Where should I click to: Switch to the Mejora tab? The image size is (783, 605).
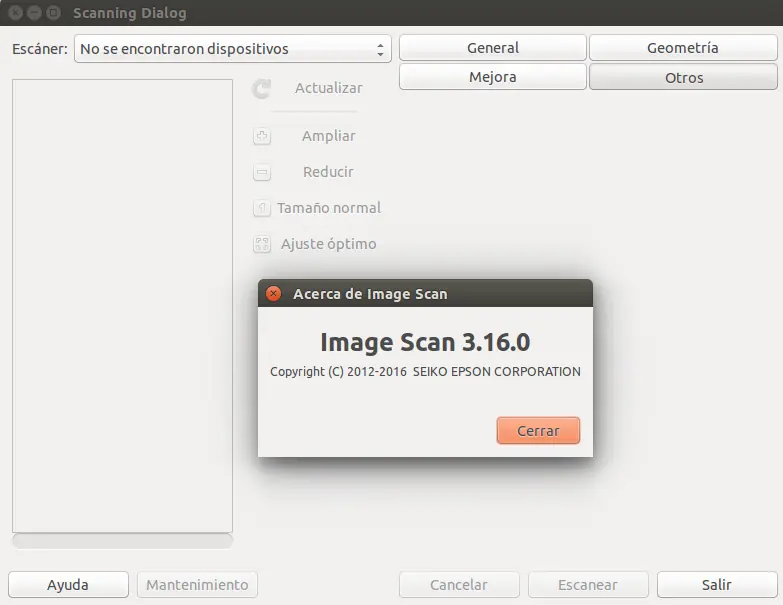pos(493,77)
